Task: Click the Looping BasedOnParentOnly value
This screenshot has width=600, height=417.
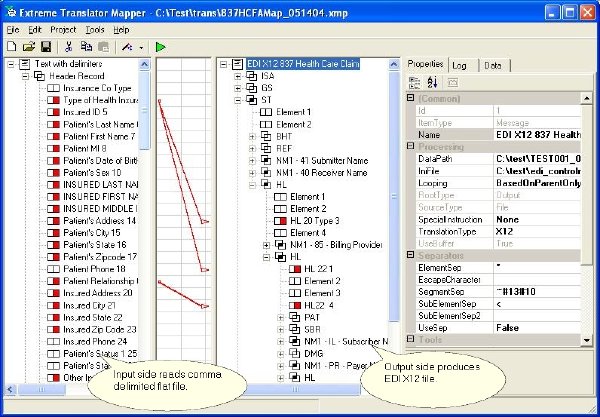Action: pyautogui.click(x=537, y=183)
